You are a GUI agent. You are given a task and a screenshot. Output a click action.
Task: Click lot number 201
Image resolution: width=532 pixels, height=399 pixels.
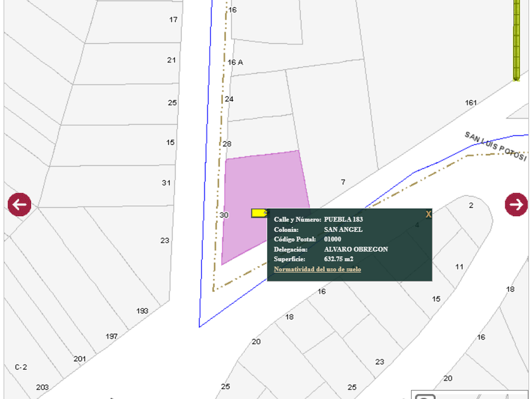[80, 359]
